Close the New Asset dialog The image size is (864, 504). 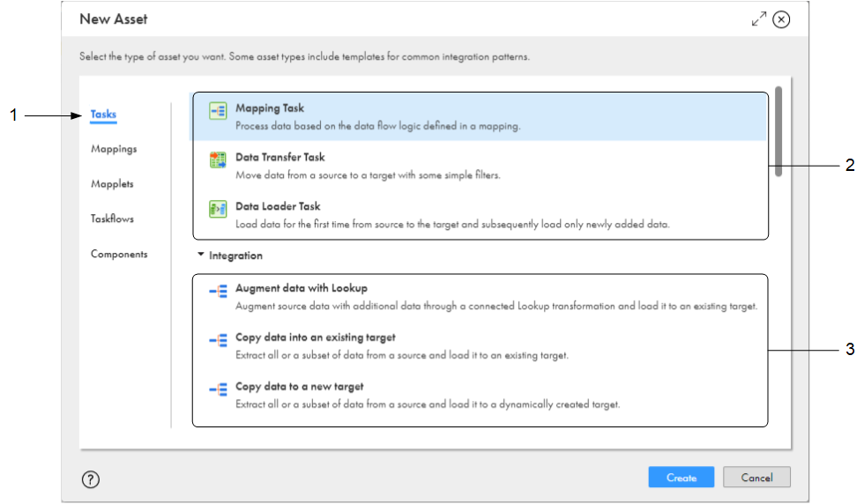(x=781, y=19)
